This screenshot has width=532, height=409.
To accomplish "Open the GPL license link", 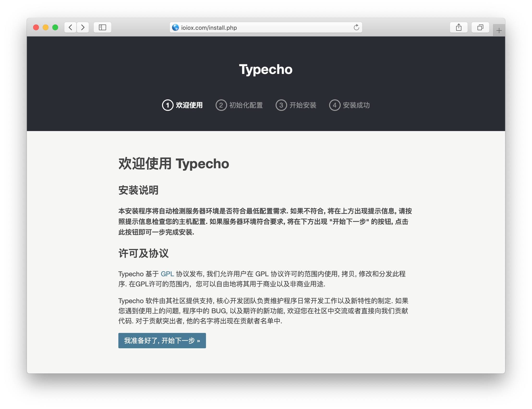I will 167,274.
